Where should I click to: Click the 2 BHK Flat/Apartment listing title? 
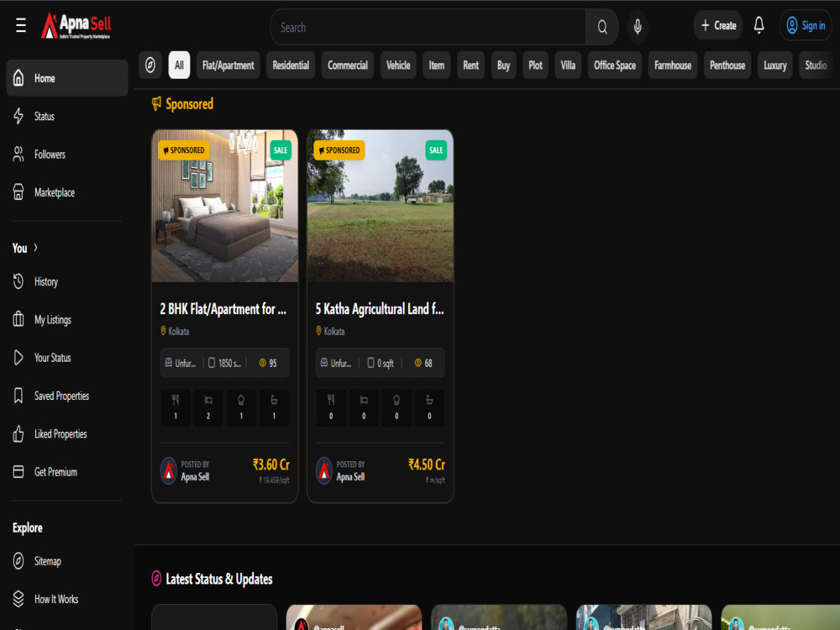223,309
